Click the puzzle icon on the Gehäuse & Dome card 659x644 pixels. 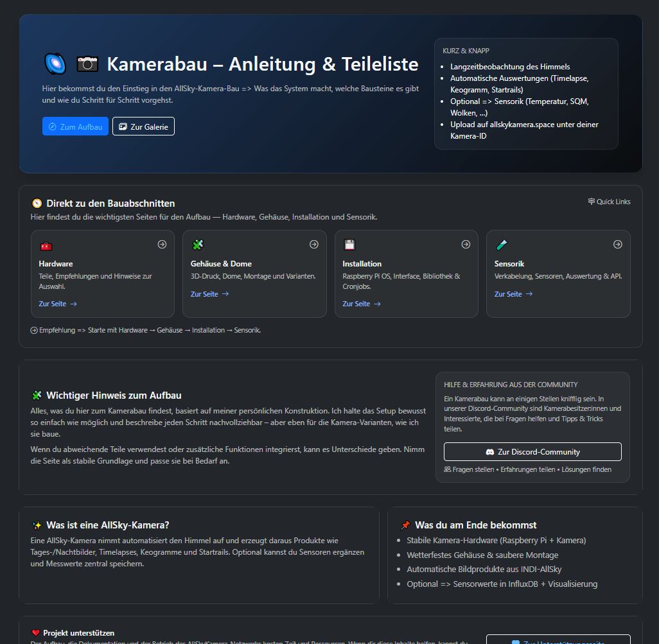197,245
